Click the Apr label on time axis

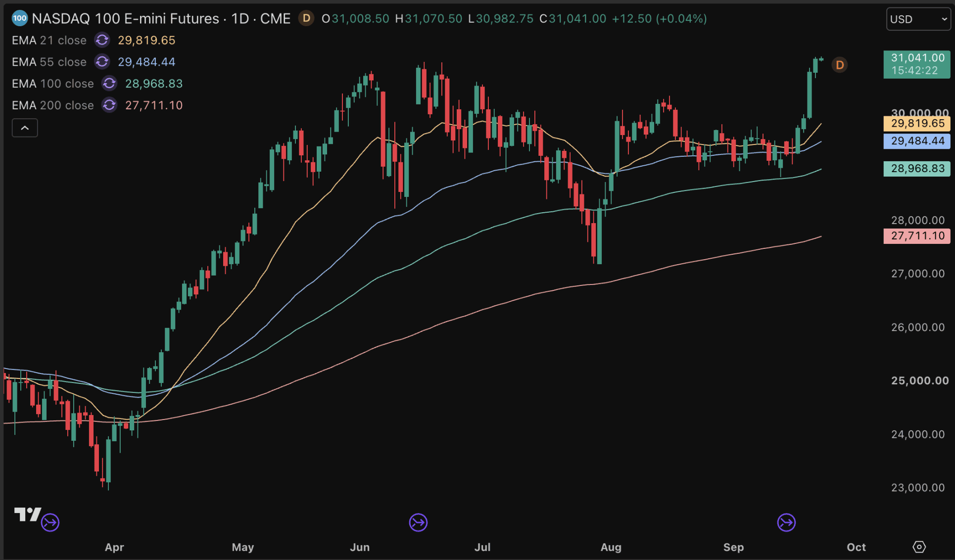tap(114, 547)
